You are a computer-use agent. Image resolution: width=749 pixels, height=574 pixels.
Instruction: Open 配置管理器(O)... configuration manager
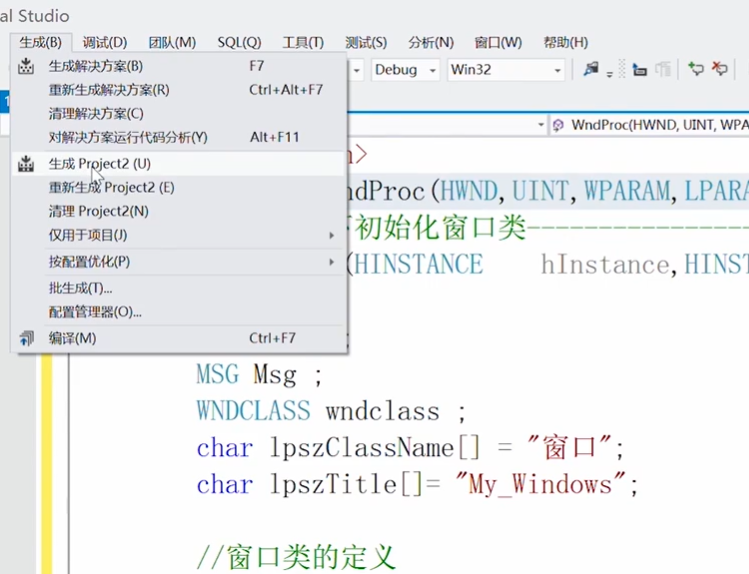click(179, 312)
